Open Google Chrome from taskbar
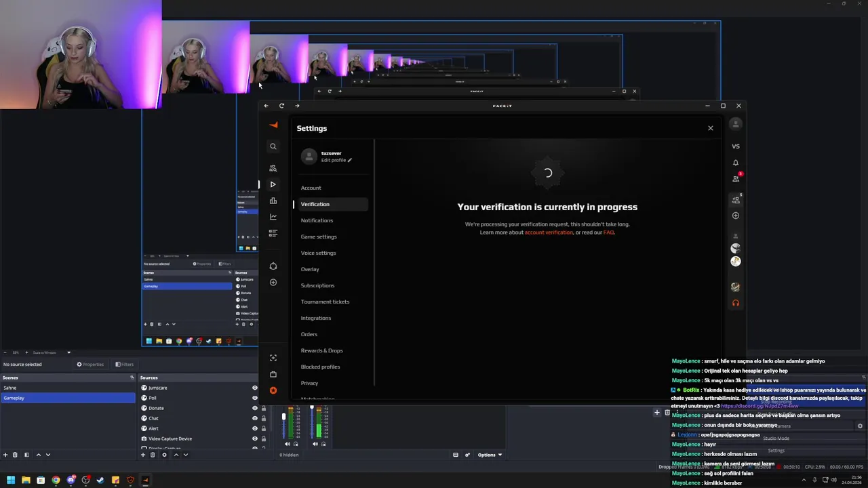Screen dimensions: 868x488 [x=56, y=480]
